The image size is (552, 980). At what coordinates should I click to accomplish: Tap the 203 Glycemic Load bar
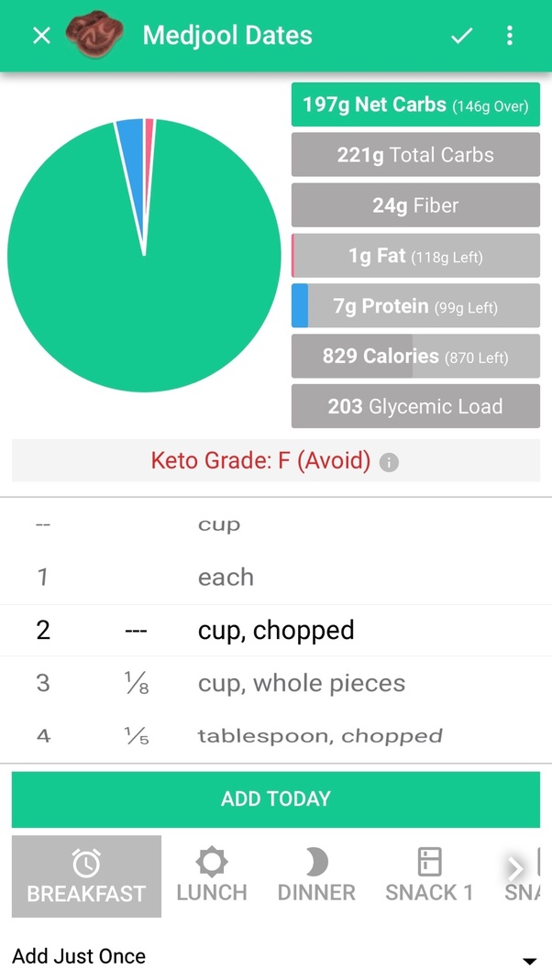pos(415,406)
